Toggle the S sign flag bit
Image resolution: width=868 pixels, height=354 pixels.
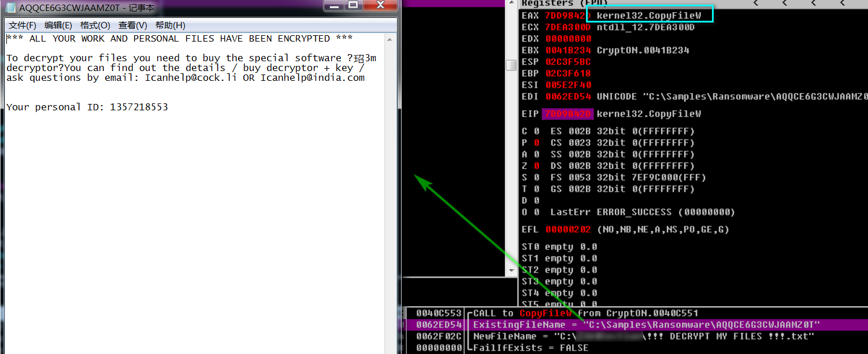(536, 177)
